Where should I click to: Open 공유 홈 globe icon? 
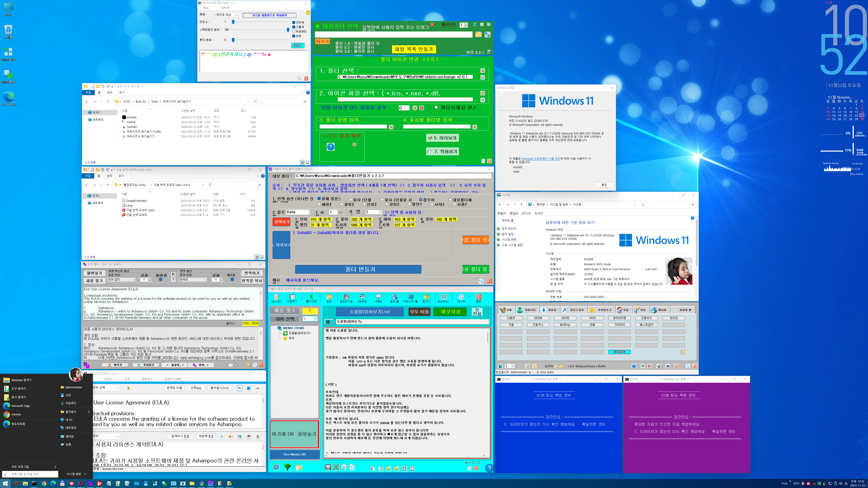pyautogui.click(x=394, y=298)
